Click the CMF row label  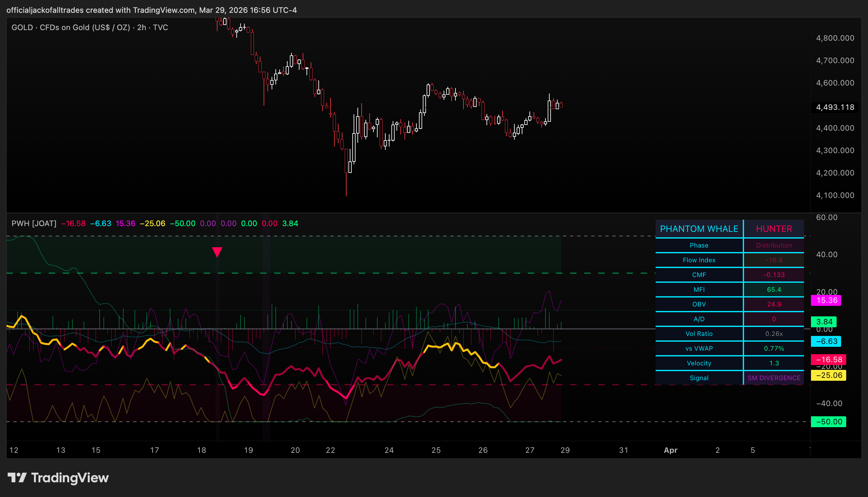(699, 275)
